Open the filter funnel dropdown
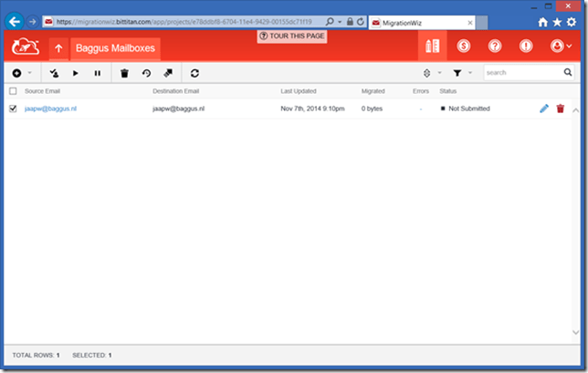Image resolution: width=588 pixels, height=373 pixels. click(x=462, y=72)
